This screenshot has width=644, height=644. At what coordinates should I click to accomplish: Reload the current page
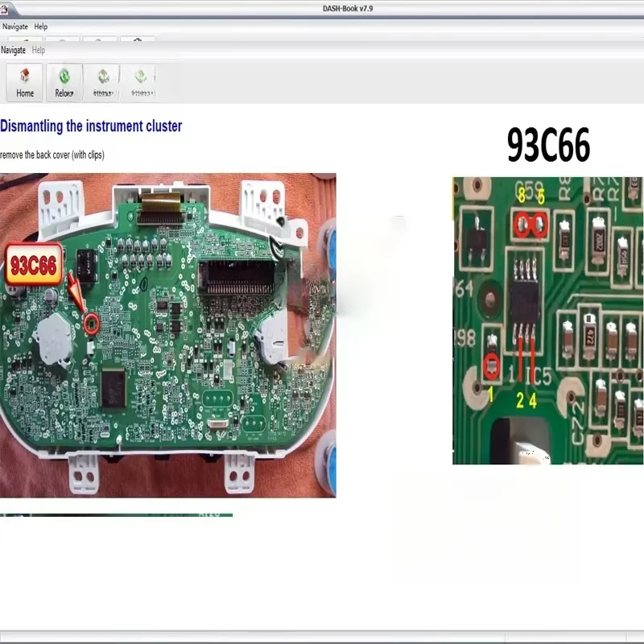pyautogui.click(x=64, y=82)
